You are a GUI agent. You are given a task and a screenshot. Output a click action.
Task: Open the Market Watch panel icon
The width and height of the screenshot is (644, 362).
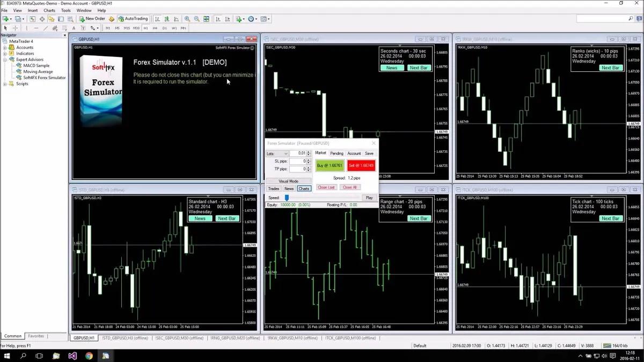click(33, 19)
